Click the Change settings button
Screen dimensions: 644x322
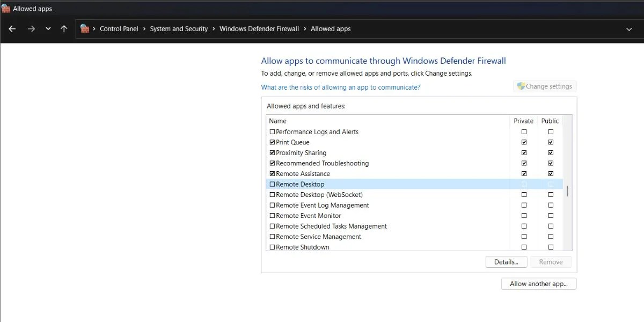click(x=545, y=86)
